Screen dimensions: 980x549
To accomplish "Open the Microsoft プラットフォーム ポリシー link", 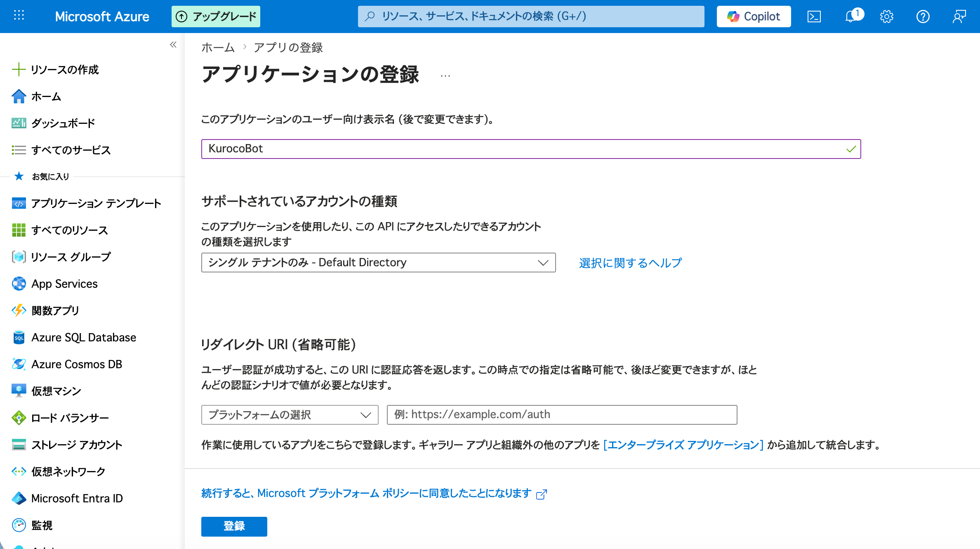I will point(374,493).
